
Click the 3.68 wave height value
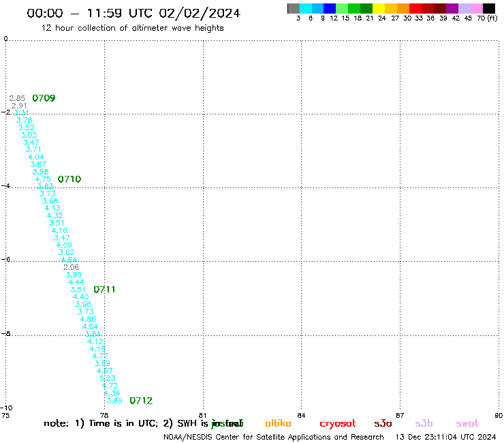click(x=50, y=201)
